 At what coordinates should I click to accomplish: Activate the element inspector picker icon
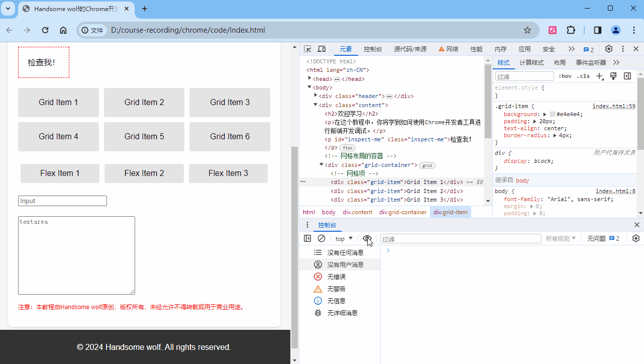pyautogui.click(x=307, y=49)
